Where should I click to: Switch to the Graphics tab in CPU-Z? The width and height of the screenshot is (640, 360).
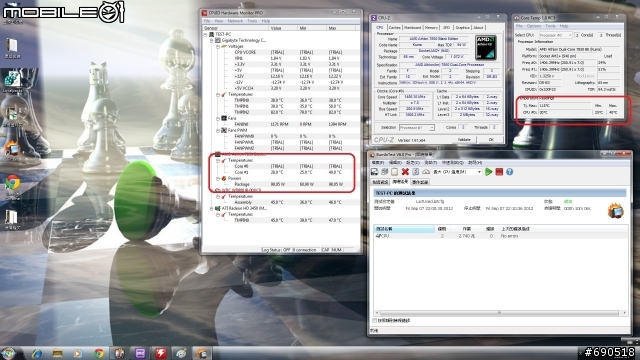[x=462, y=28]
